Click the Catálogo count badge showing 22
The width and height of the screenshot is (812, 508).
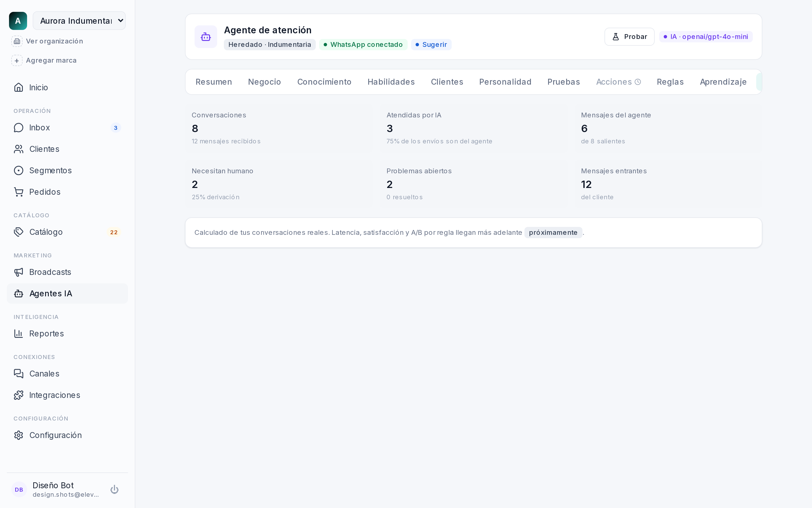pyautogui.click(x=114, y=232)
